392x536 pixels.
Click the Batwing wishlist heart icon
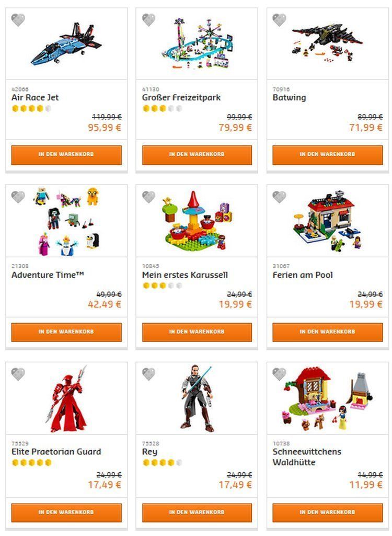coord(280,20)
